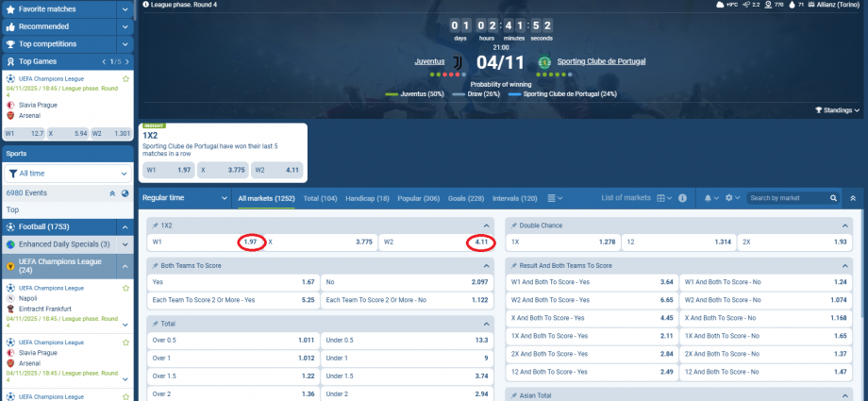This screenshot has width=868, height=401.
Task: Open the All time filter dropdown
Action: click(67, 174)
